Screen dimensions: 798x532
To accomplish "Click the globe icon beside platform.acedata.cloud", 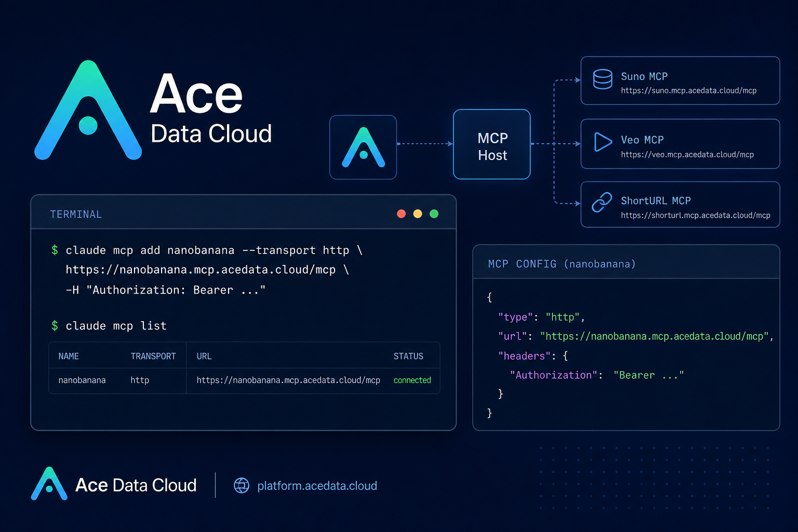I will 242,485.
